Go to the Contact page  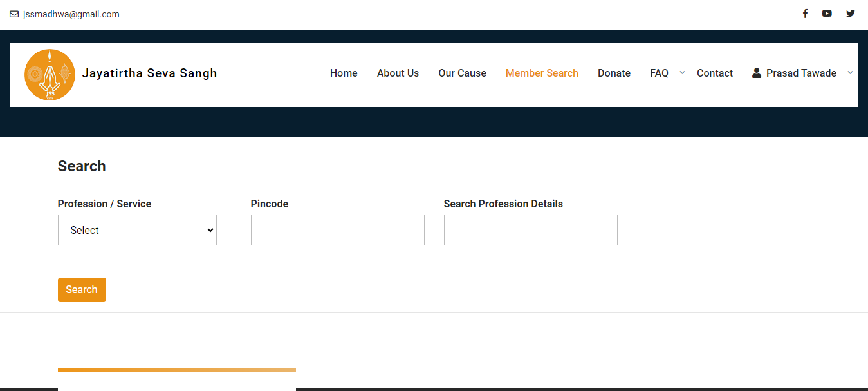(x=714, y=73)
